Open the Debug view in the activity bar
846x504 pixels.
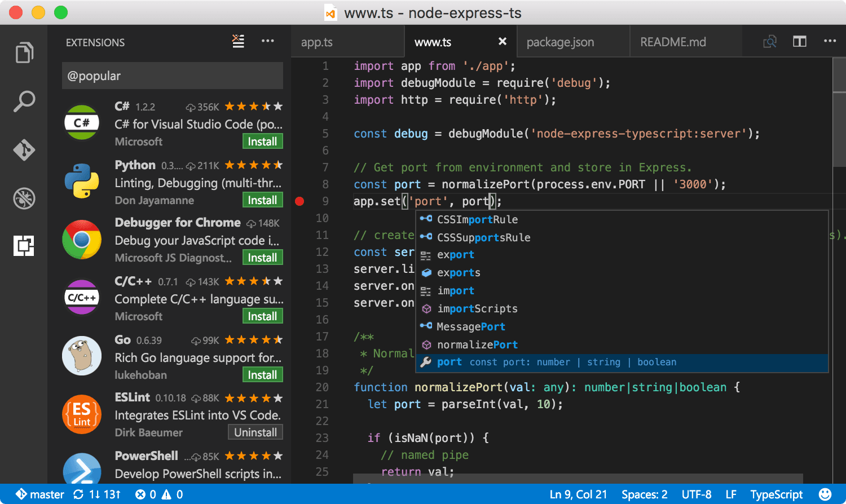pos(24,198)
